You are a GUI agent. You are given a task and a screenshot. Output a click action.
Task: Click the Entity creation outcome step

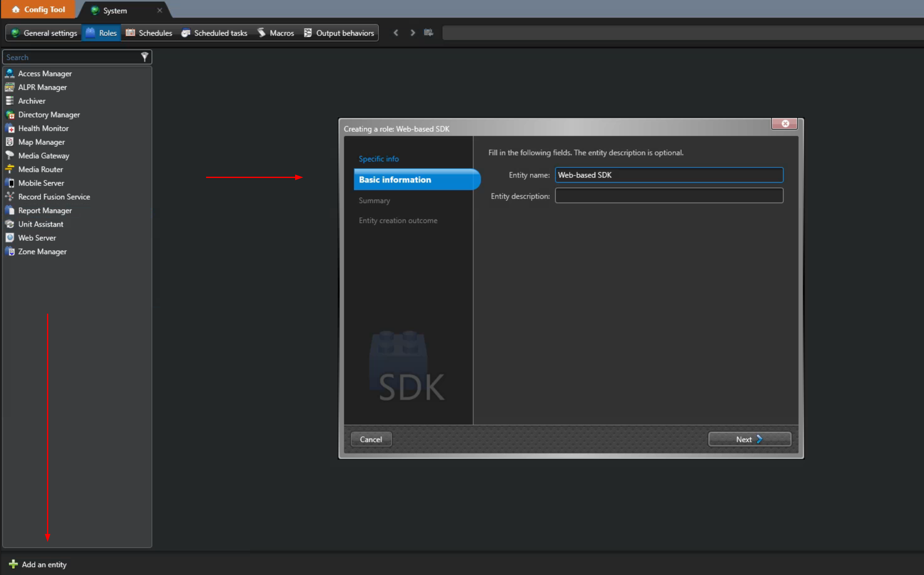(398, 221)
